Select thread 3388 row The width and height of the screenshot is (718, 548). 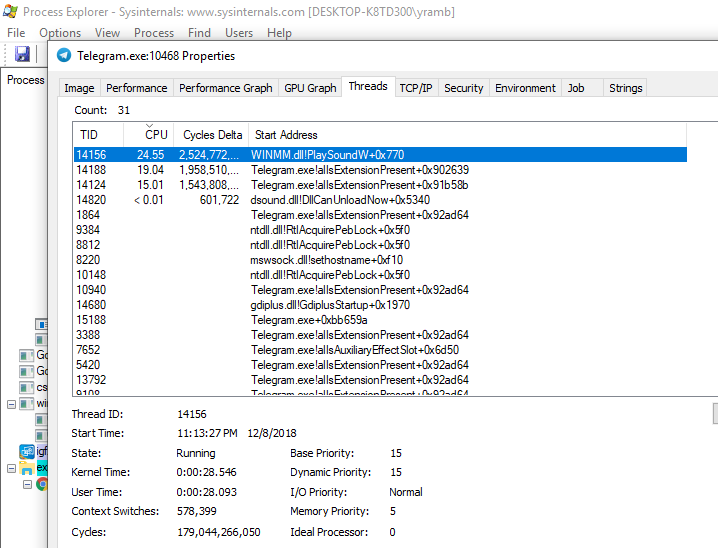[x=380, y=335]
